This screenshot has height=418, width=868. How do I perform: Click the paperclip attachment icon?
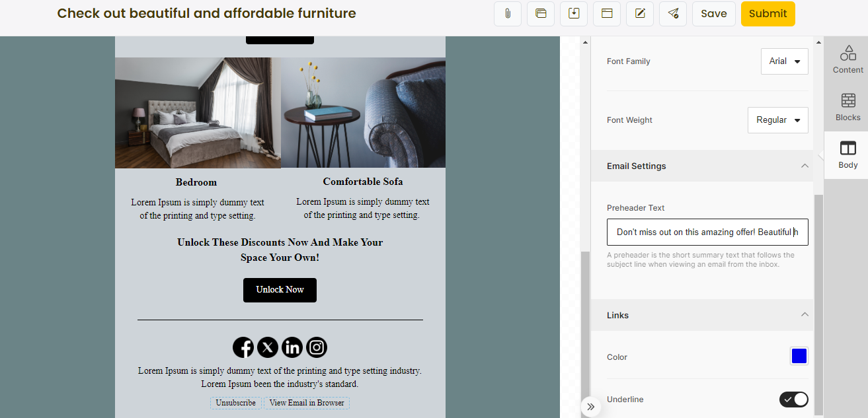click(508, 13)
